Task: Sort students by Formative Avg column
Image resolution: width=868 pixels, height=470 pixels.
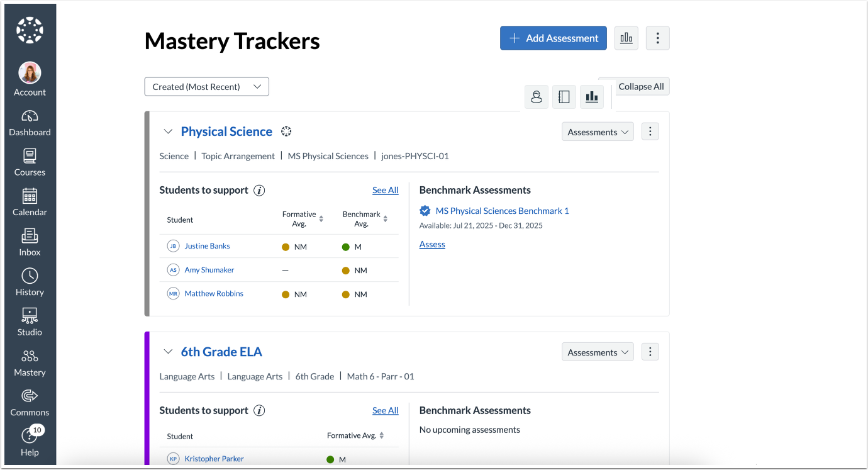Action: tap(321, 220)
